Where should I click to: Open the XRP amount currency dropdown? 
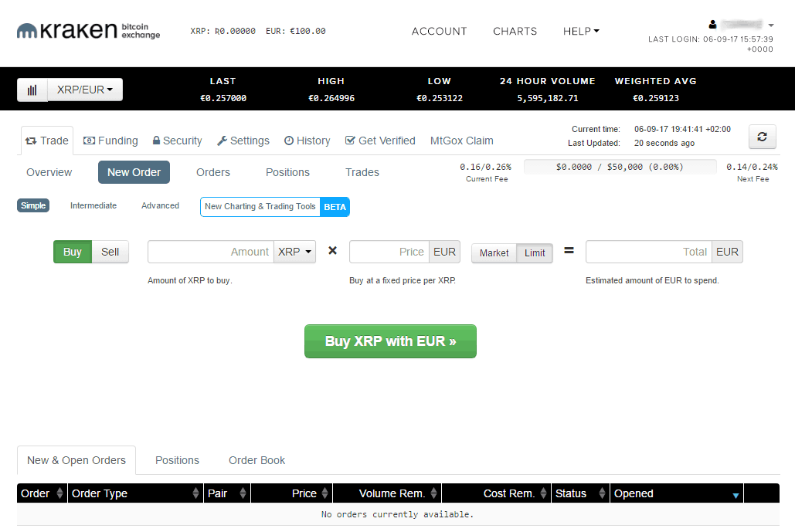[295, 252]
